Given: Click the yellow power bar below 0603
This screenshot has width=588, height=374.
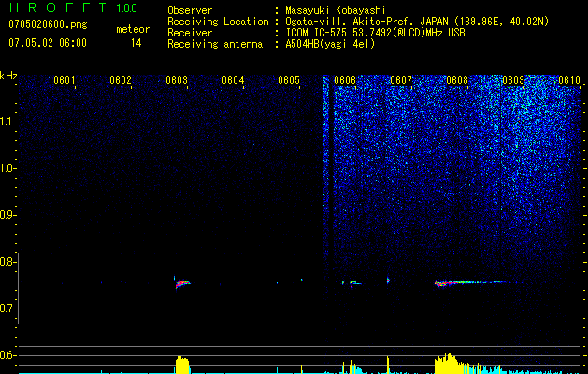Looking at the screenshot, I should (x=182, y=365).
